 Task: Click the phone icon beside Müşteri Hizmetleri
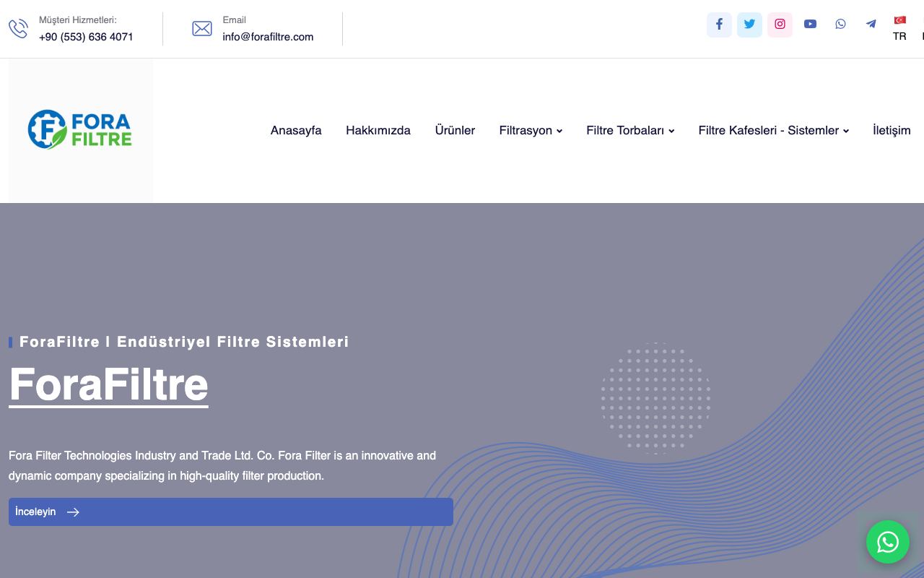pos(18,29)
